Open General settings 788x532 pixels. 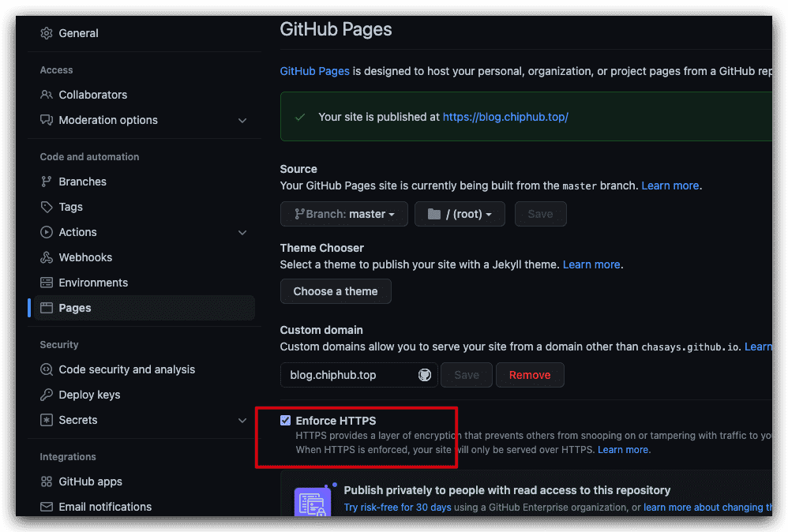coord(78,33)
